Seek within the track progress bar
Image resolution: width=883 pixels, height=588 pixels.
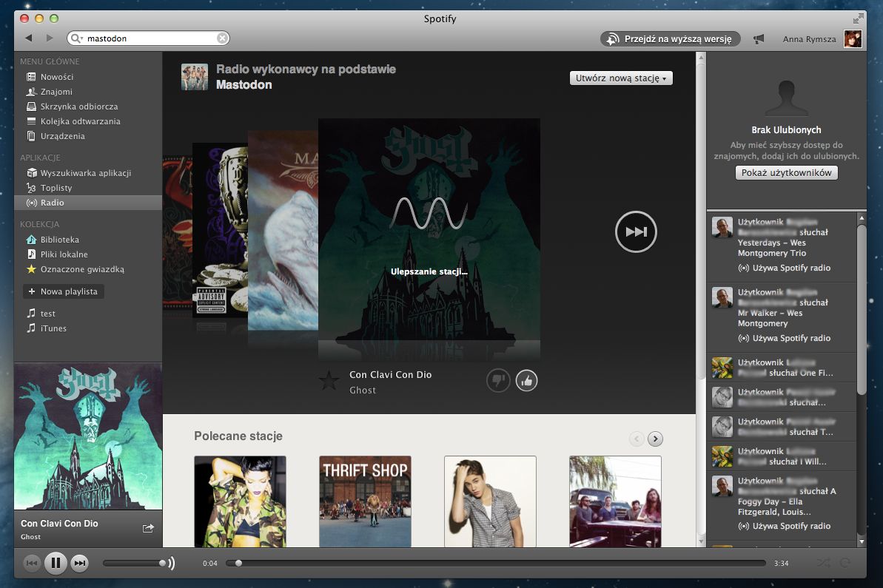(496, 563)
